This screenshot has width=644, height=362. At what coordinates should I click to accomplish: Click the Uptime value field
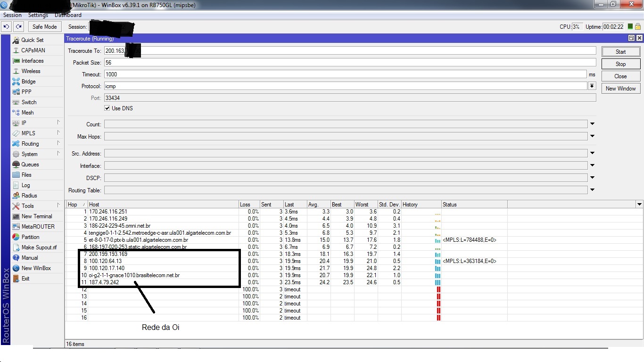tap(614, 27)
